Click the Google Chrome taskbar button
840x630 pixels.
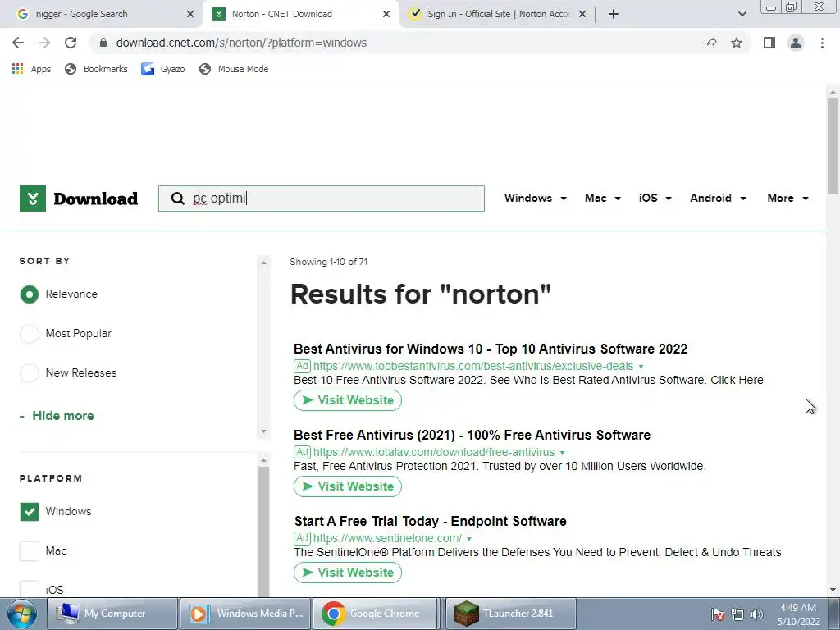(x=377, y=614)
